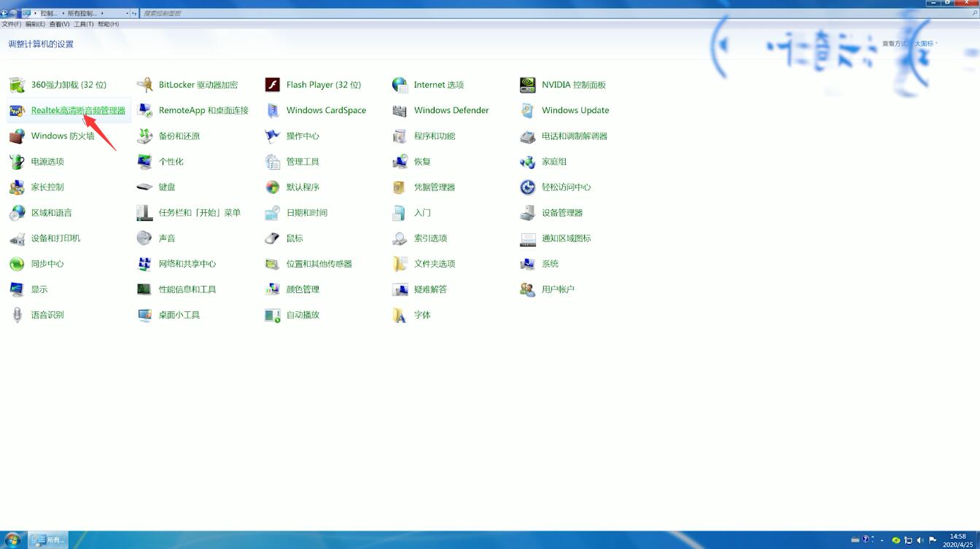Open the Windows 防火墙 brick wall icon
Screen dimensions: 980x549
point(17,136)
